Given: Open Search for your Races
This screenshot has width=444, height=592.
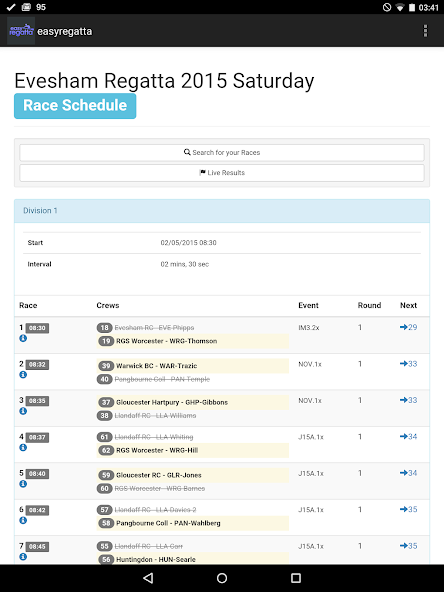Looking at the screenshot, I should 222,153.
